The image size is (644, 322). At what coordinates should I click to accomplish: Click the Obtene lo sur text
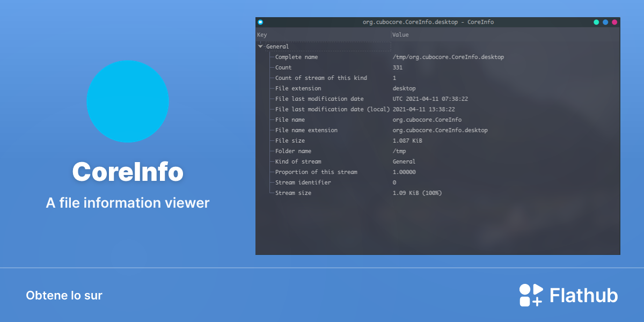(64, 295)
